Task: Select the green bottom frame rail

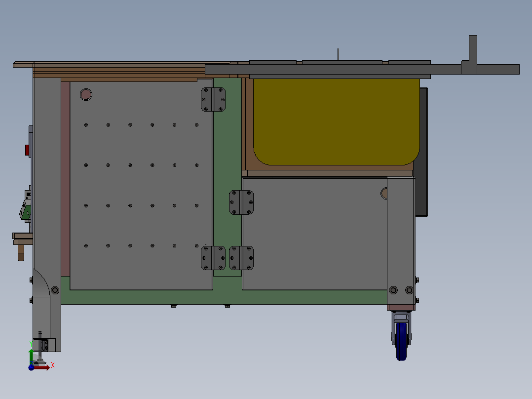Action: pyautogui.click(x=224, y=297)
